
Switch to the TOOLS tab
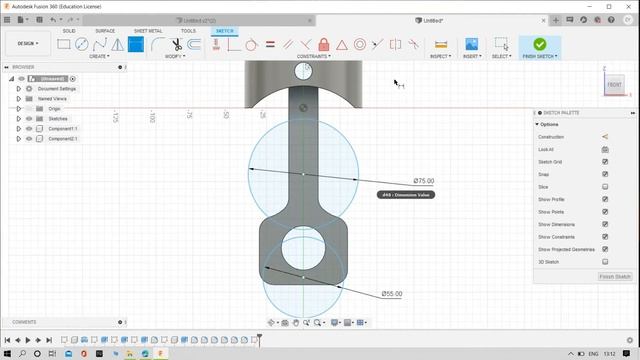188,31
